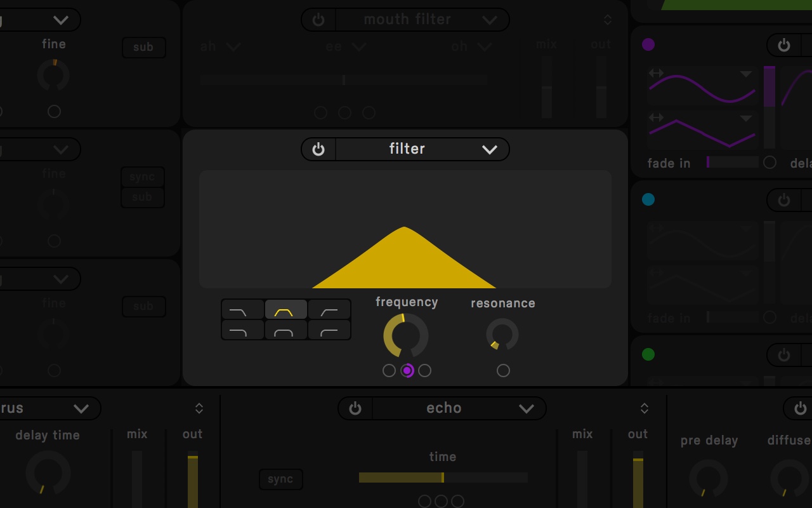
Task: Click the horizontal arrows icon beside the triangle waveform
Action: [x=656, y=117]
